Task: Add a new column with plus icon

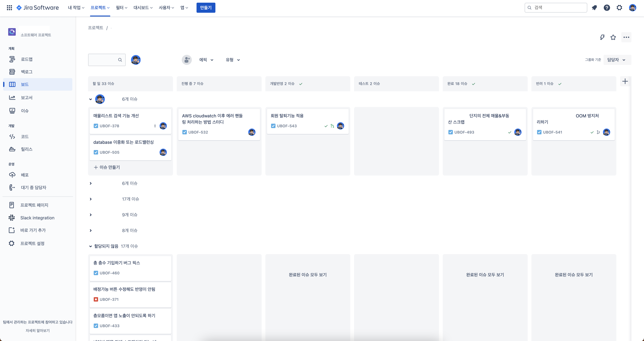Action: click(625, 81)
